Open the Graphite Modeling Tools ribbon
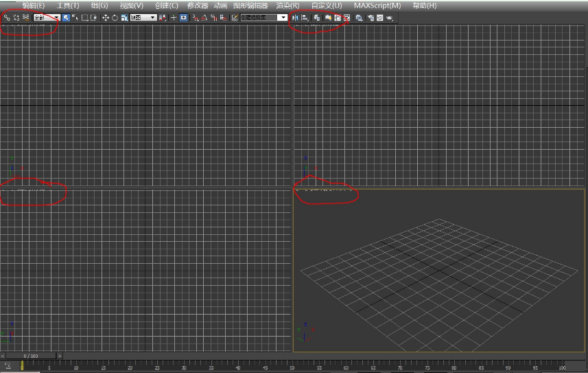Screen dimensions: 588x373 tap(329, 18)
